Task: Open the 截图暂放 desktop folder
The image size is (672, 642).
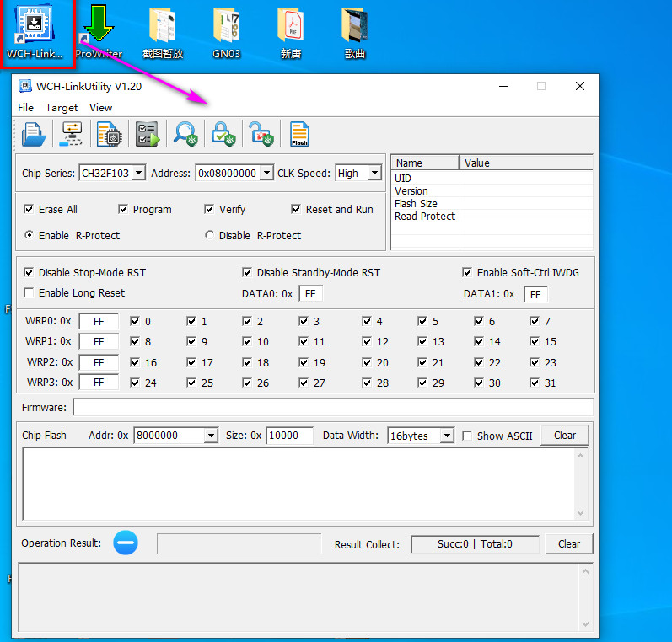Action: pyautogui.click(x=163, y=32)
